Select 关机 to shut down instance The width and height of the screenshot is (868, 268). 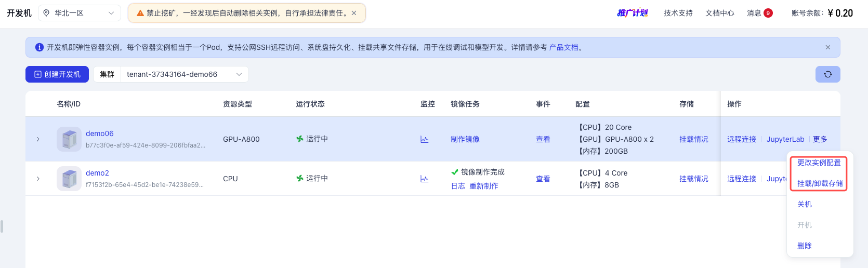pos(804,204)
